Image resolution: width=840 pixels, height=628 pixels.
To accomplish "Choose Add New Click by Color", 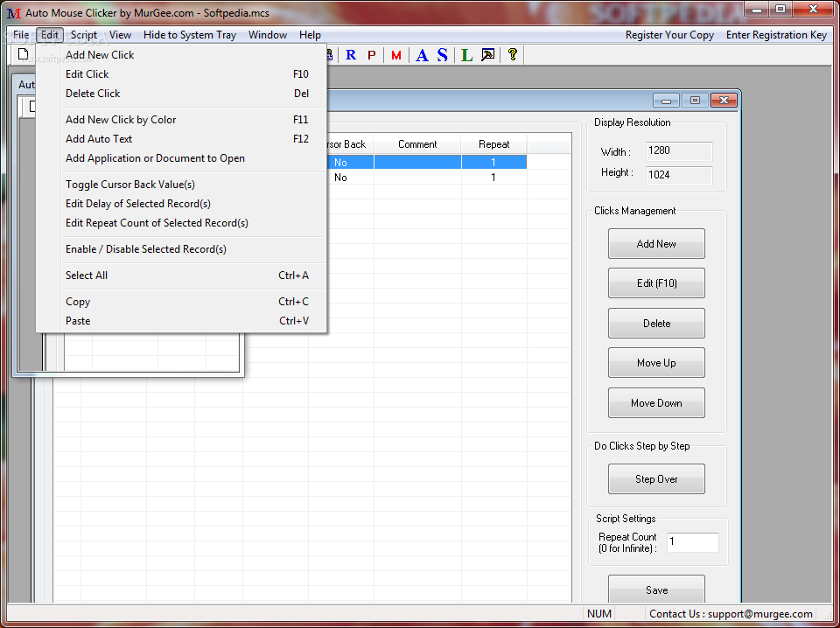I will (x=182, y=119).
